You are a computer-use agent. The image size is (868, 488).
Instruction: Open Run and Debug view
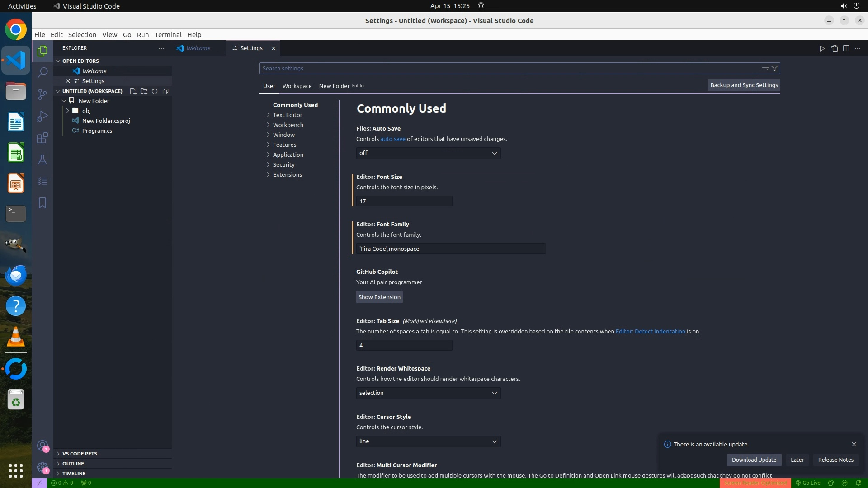(42, 116)
